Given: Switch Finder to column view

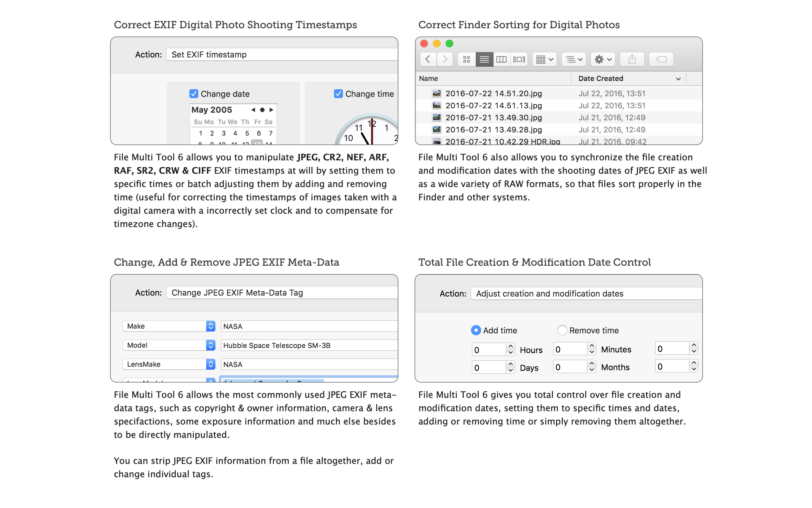Looking at the screenshot, I should tap(501, 59).
